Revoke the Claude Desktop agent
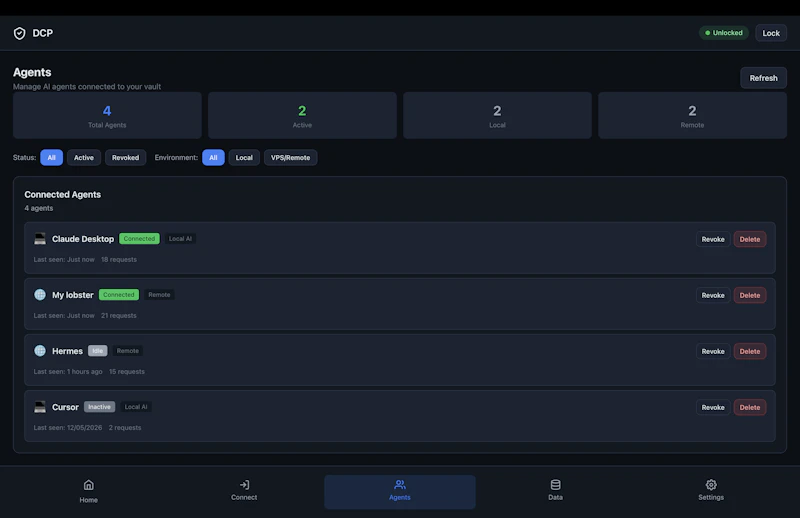The height and width of the screenshot is (518, 800). [x=713, y=239]
